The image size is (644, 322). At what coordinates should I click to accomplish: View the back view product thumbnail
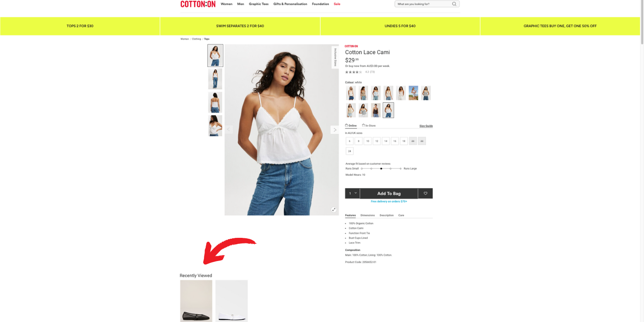coord(215,102)
